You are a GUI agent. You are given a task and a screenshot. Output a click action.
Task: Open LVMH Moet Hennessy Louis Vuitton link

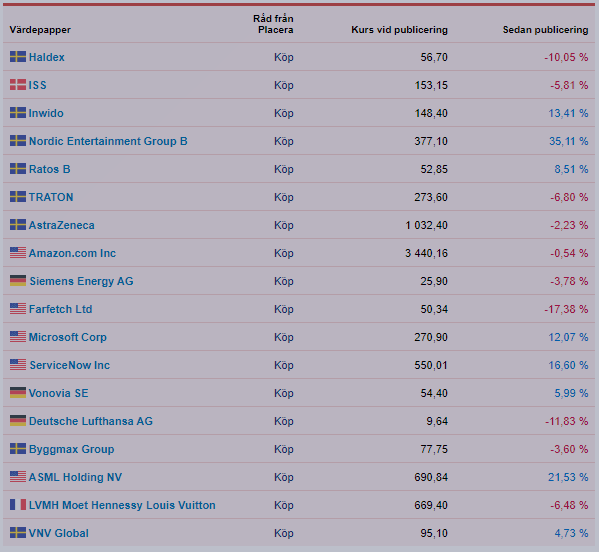tap(122, 505)
